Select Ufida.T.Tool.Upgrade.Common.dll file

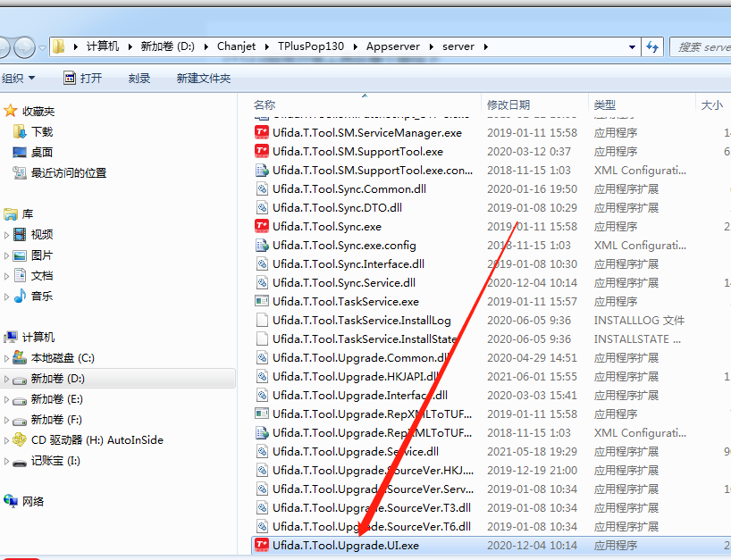[362, 357]
